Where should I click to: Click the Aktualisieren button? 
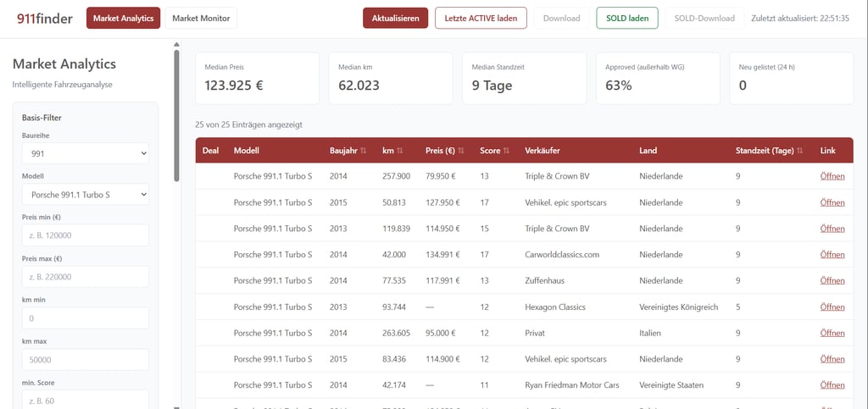tap(395, 19)
